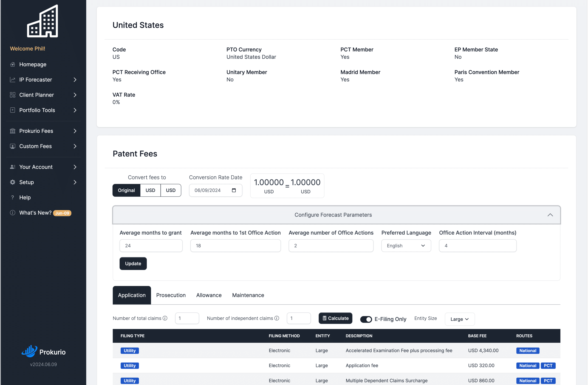Click the Custom Fees person icon
Screen dimensions: 588x385
[x=13, y=146]
